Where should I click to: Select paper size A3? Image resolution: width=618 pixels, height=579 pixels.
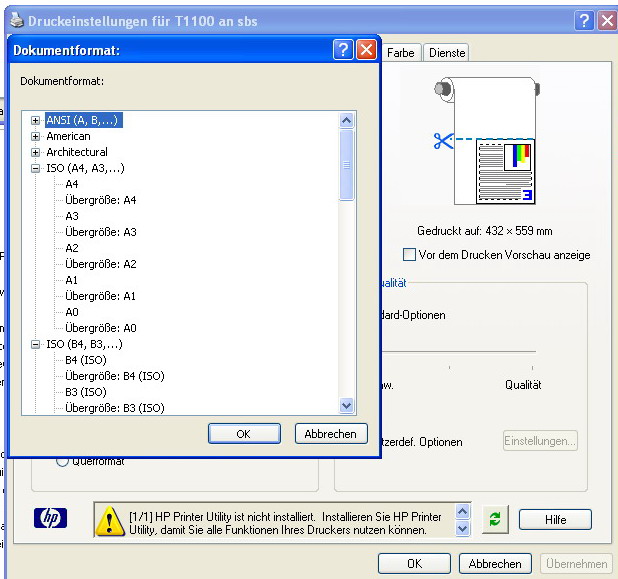click(x=72, y=216)
